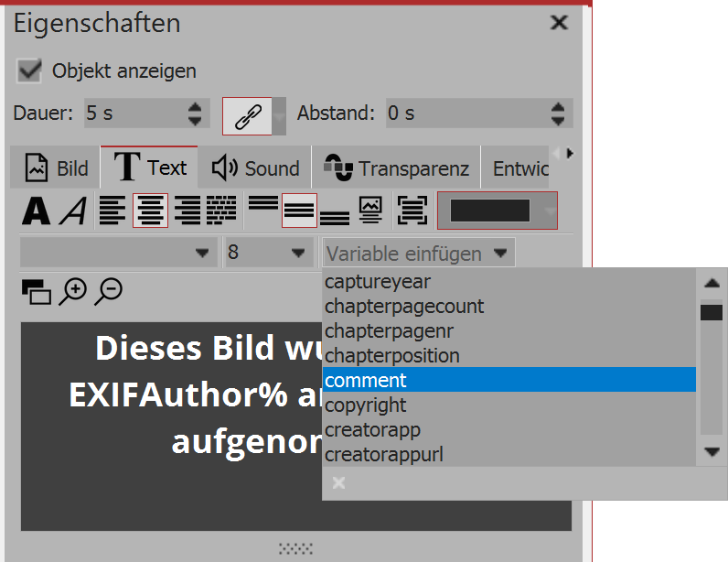This screenshot has height=562, width=728.
Task: Open the font size dropdown
Action: [x=269, y=253]
